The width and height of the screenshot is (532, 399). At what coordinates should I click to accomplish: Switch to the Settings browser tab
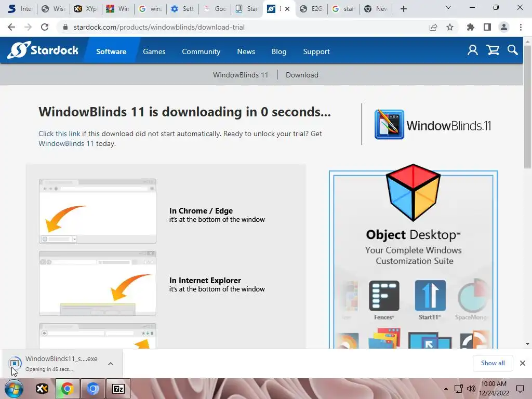(182, 9)
